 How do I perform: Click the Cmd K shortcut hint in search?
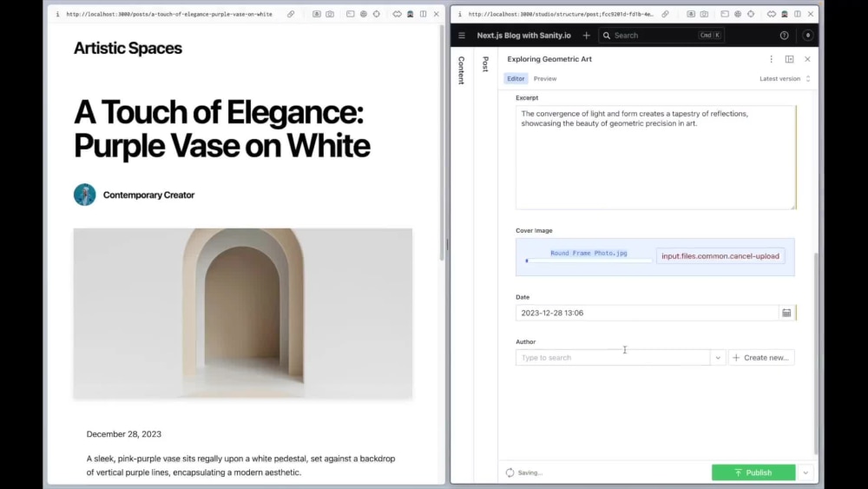pyautogui.click(x=710, y=36)
